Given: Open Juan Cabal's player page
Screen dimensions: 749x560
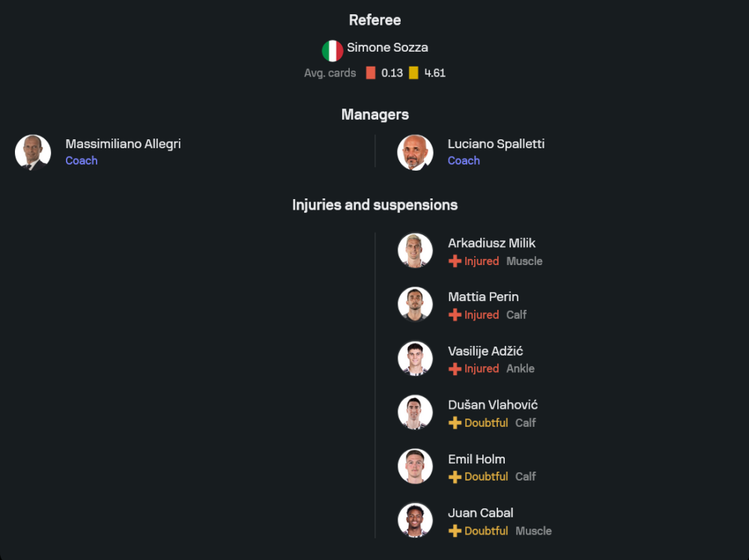Looking at the screenshot, I should point(480,513).
